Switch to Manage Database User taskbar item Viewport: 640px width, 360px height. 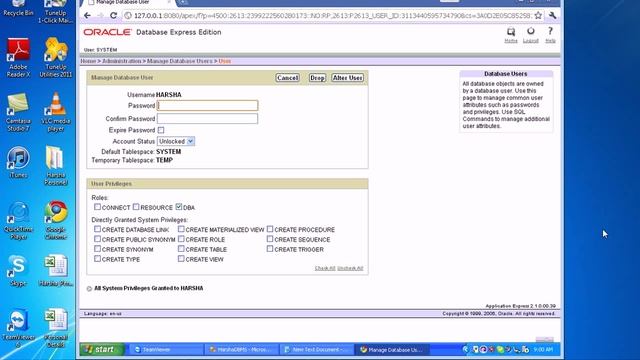[391, 349]
